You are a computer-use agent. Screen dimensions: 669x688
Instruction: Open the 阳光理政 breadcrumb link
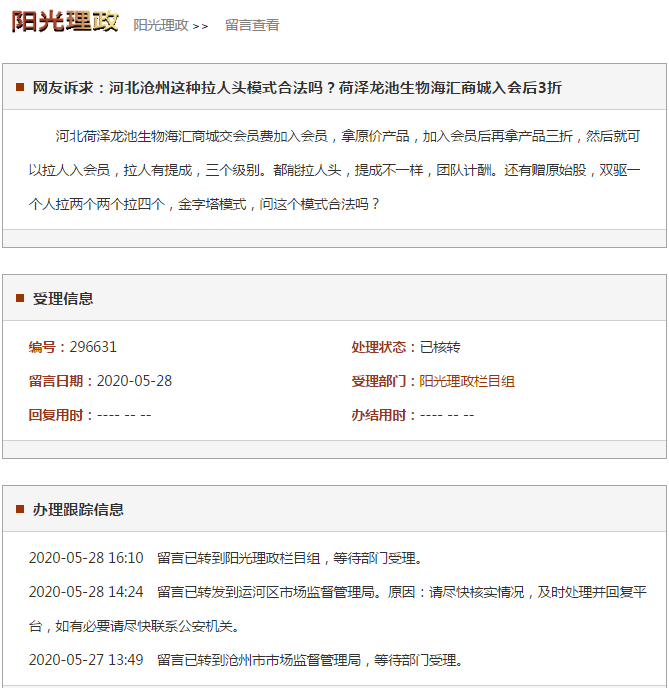(161, 25)
